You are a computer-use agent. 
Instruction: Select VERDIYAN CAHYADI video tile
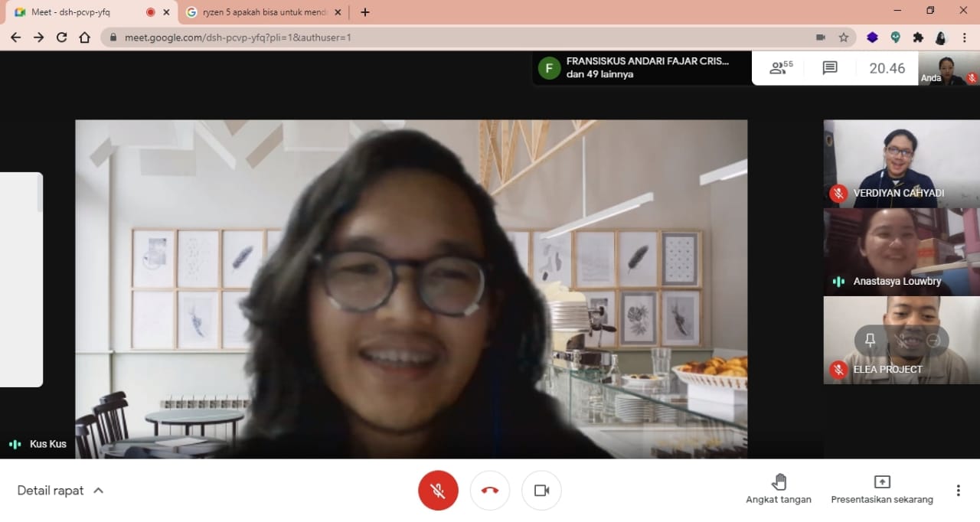tap(901, 163)
